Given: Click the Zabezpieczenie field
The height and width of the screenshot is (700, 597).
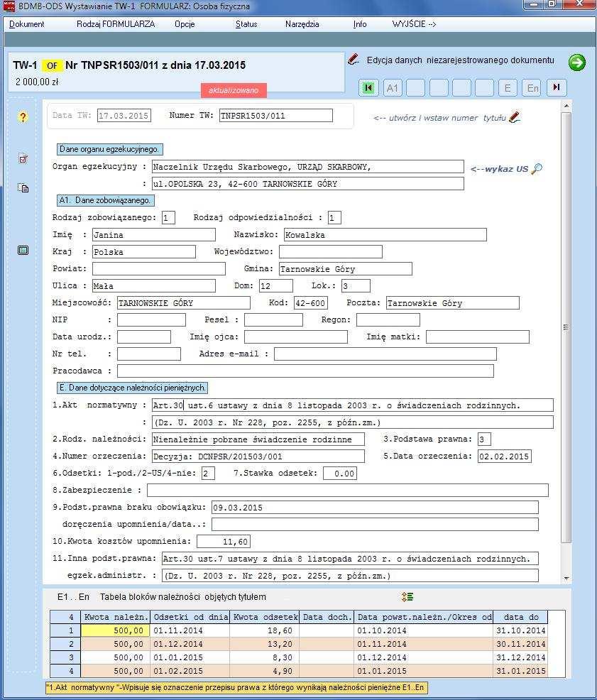Looking at the screenshot, I should (x=347, y=490).
